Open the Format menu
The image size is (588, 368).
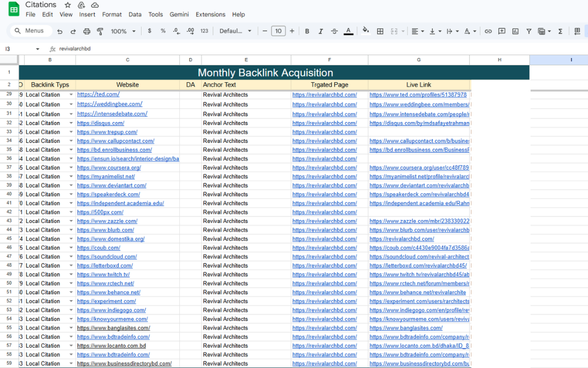(x=112, y=14)
